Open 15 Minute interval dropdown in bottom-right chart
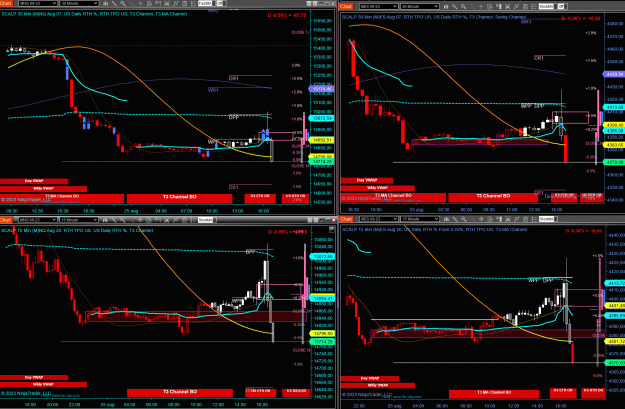The height and width of the screenshot is (409, 625). coord(420,219)
